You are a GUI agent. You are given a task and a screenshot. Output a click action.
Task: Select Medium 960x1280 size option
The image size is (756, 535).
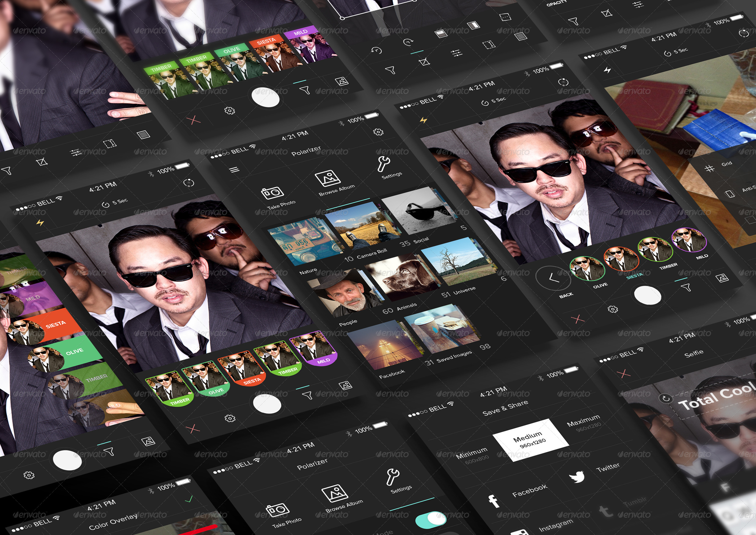[x=530, y=440]
